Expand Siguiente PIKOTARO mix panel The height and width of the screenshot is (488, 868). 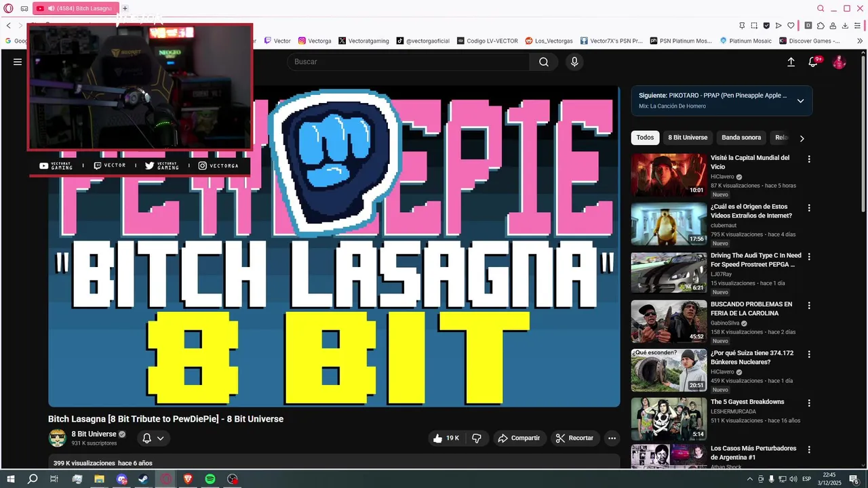click(800, 101)
